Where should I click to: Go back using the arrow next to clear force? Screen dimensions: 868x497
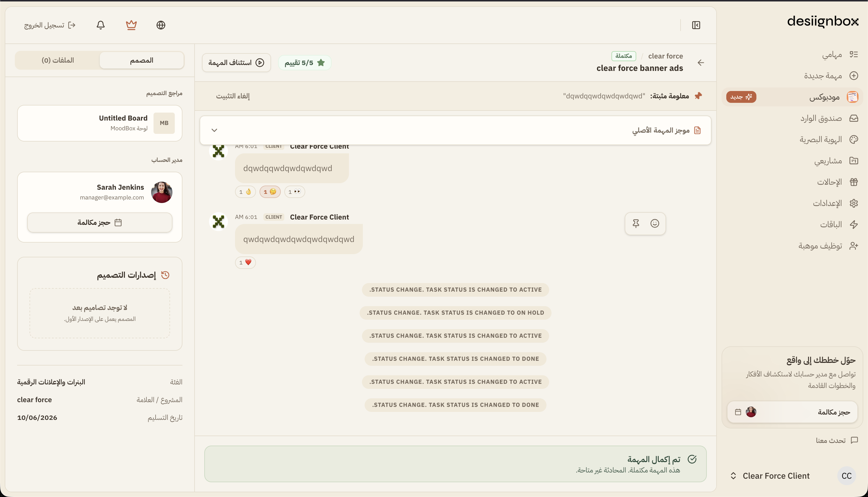point(701,62)
